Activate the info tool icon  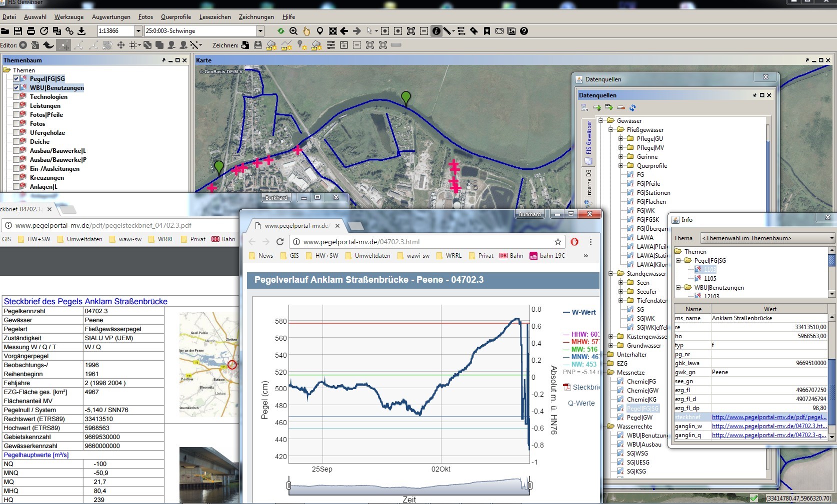[x=436, y=31]
